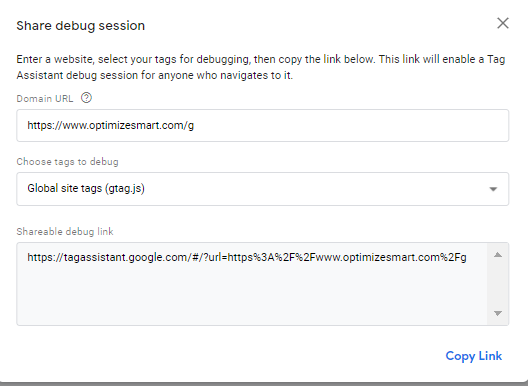Image resolution: width=528 pixels, height=386 pixels.
Task: Click the optimizesmart.com URL text in Domain field
Action: point(110,125)
